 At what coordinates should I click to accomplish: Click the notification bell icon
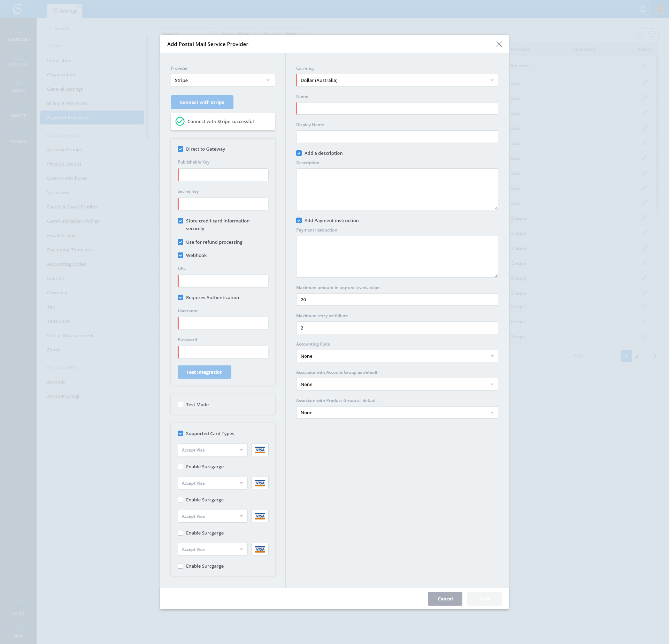coord(643,9)
